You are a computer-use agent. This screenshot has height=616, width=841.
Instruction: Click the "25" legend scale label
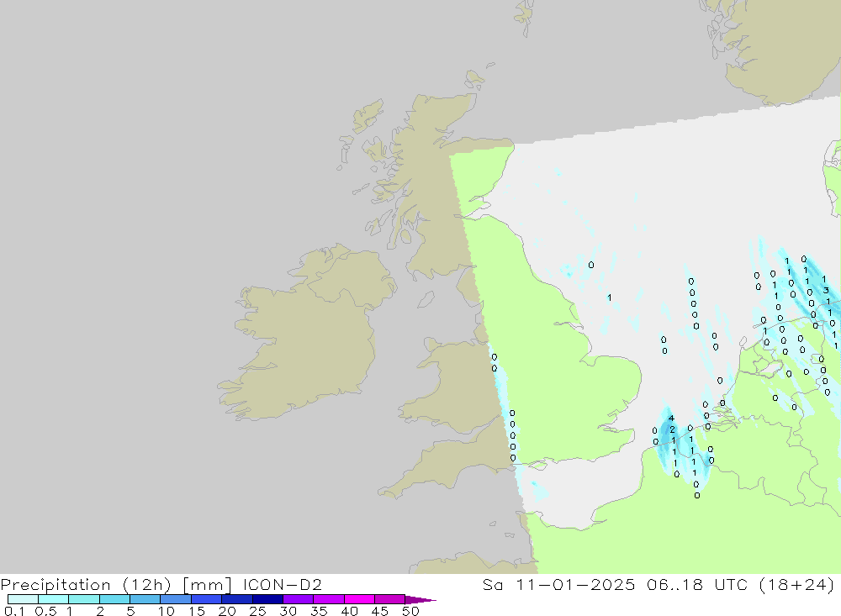point(257,611)
